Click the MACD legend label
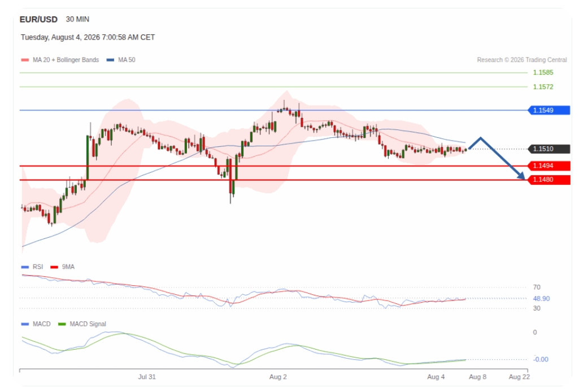The image size is (579, 392). pos(41,324)
